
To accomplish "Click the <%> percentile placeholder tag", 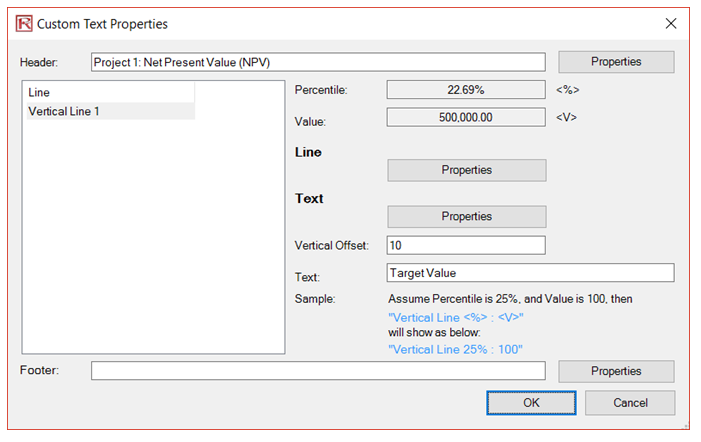I will (x=568, y=90).
